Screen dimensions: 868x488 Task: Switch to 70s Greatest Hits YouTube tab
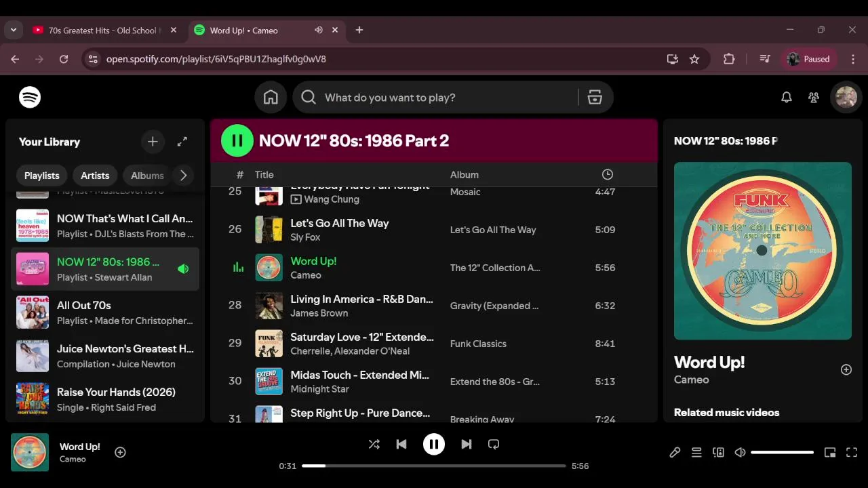click(x=105, y=30)
